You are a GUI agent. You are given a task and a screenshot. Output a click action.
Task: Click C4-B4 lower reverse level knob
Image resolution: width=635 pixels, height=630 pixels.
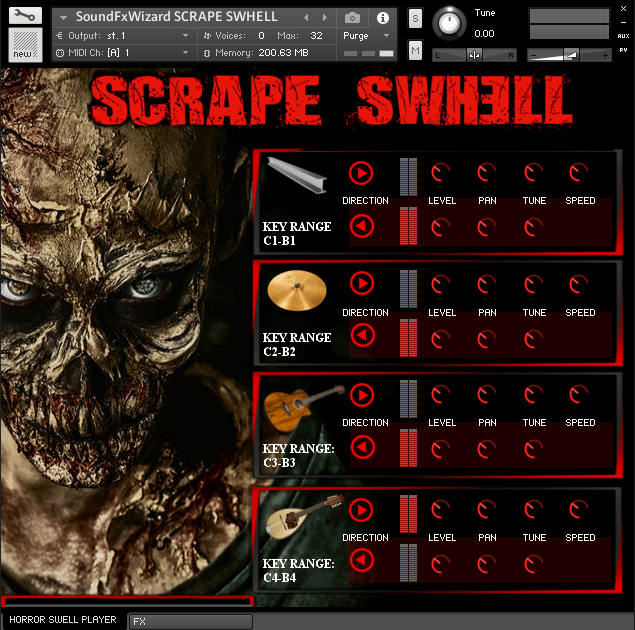(x=441, y=565)
